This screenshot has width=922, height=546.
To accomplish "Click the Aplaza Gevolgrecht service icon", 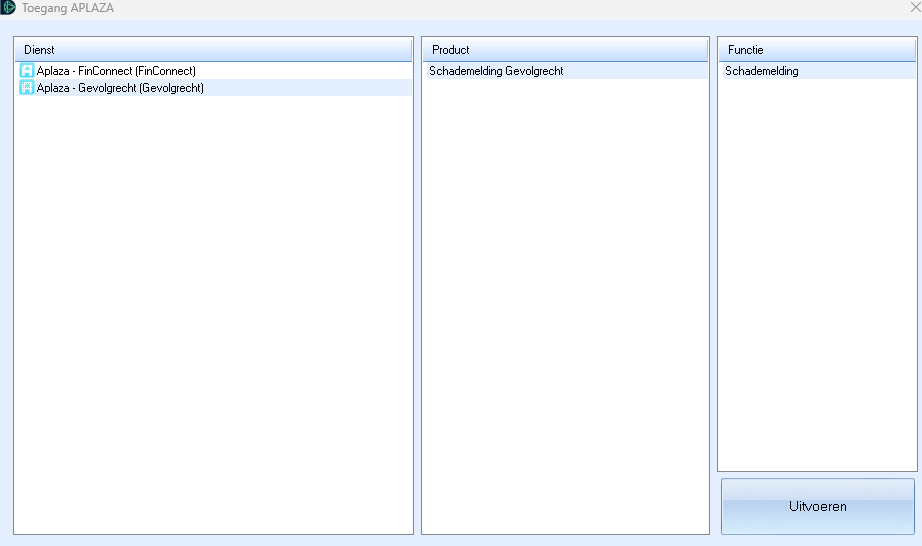I will pyautogui.click(x=26, y=88).
